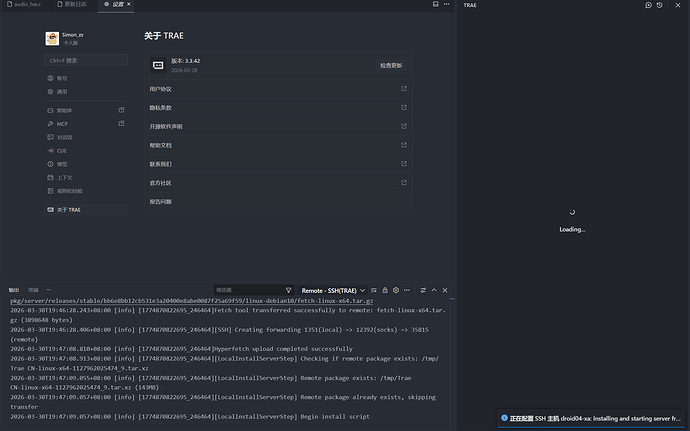This screenshot has width=690, height=431.
Task: Focus the Ctrl+F settings search box
Action: 86,60
